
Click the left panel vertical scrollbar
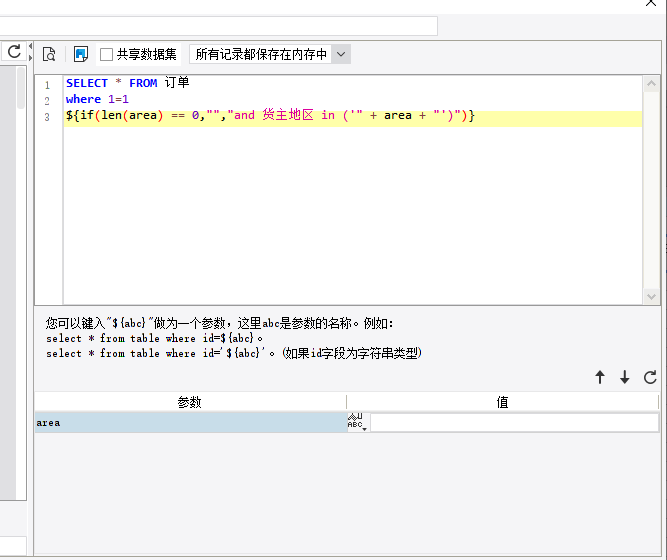pos(21,88)
